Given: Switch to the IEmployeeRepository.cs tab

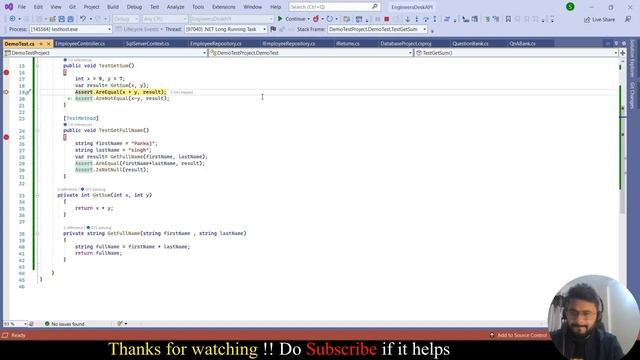Looking at the screenshot, I should (x=289, y=44).
